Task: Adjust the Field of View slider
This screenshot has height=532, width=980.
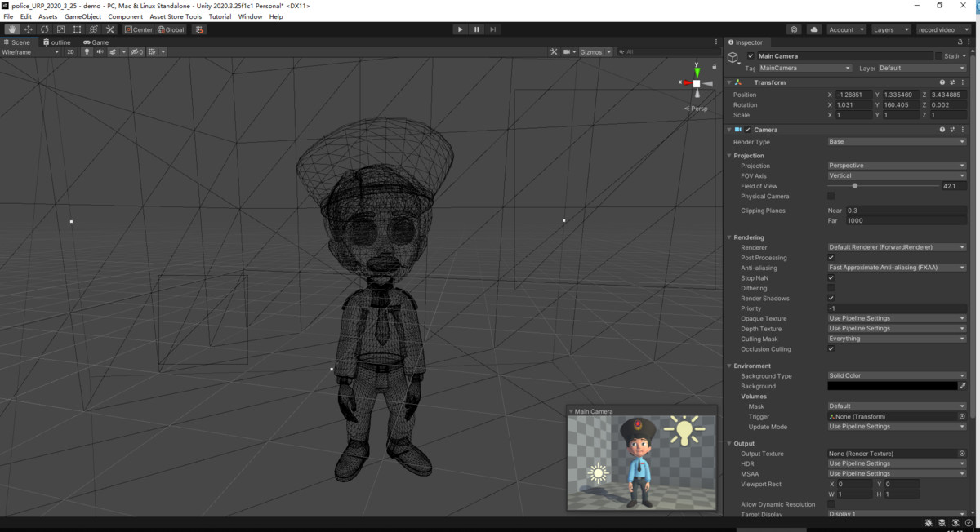Action: pyautogui.click(x=884, y=186)
